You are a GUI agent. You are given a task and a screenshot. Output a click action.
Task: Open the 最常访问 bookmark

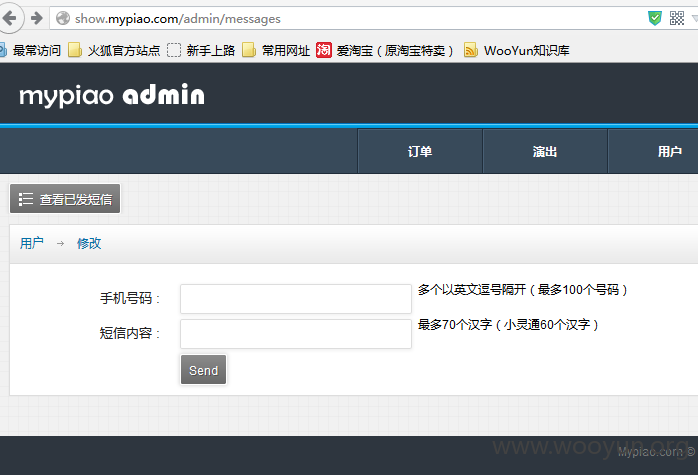click(x=31, y=50)
